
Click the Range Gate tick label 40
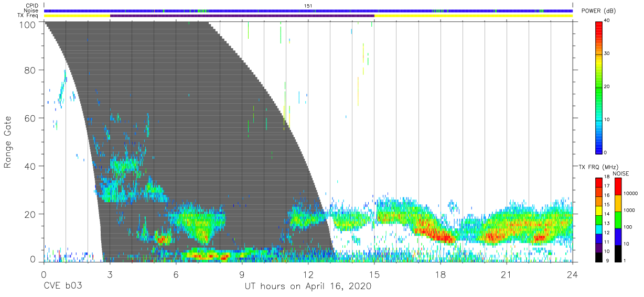click(30, 166)
